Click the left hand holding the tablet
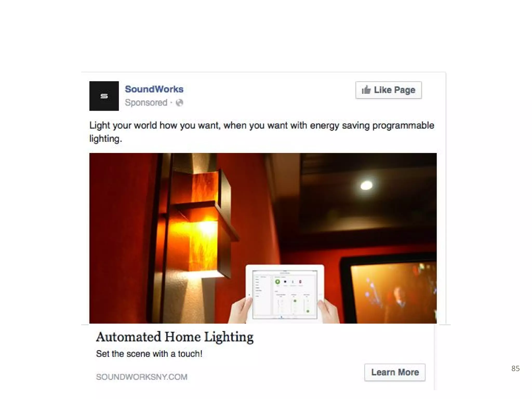Image resolution: width=532 pixels, height=399 pixels. pyautogui.click(x=240, y=310)
